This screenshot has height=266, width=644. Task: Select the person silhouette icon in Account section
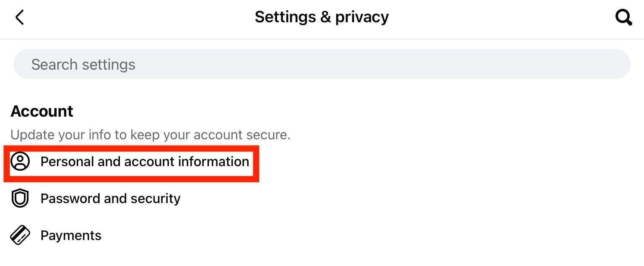pos(20,162)
